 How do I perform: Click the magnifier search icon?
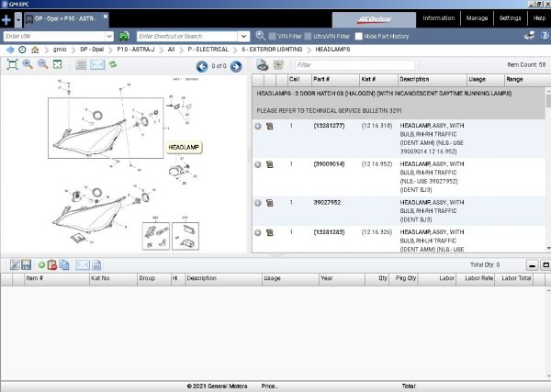coord(261,36)
